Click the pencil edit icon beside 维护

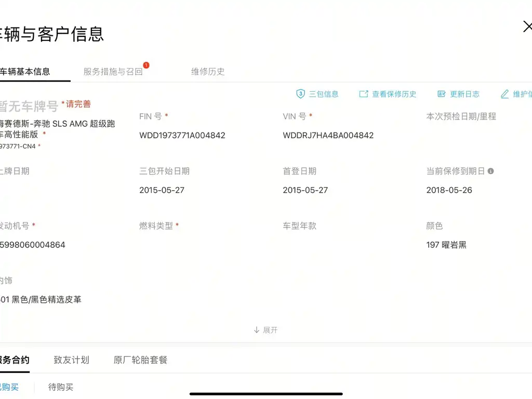pyautogui.click(x=504, y=94)
